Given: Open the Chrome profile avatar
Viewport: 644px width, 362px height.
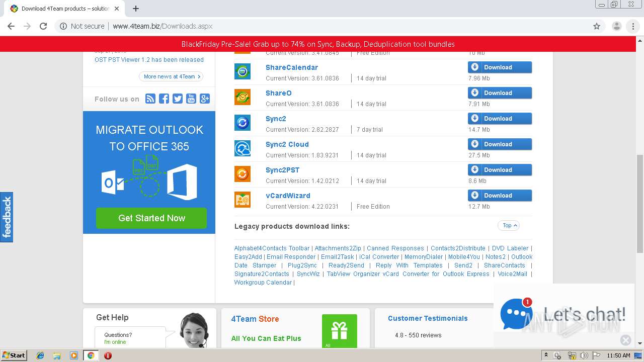Looking at the screenshot, I should pos(616,26).
